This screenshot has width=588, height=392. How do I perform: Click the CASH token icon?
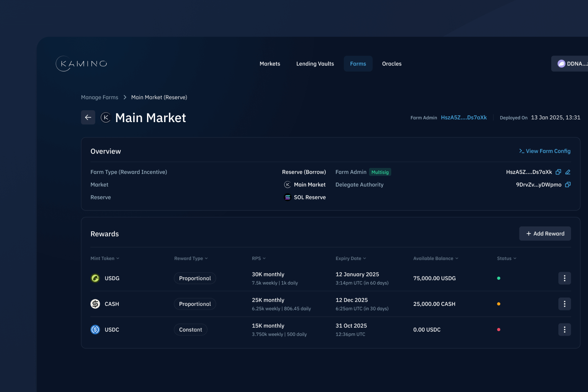point(95,304)
